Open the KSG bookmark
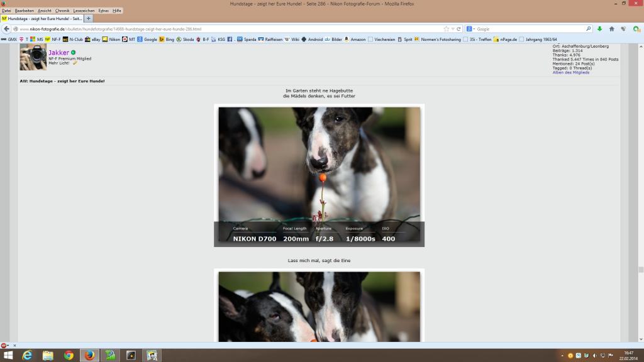This screenshot has width=644, height=362. point(218,40)
